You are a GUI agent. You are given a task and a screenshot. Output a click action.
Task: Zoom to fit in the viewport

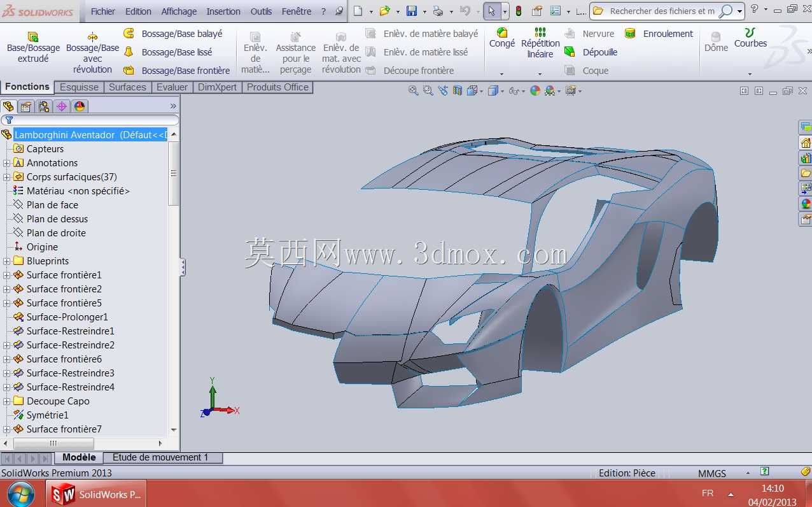coord(414,91)
